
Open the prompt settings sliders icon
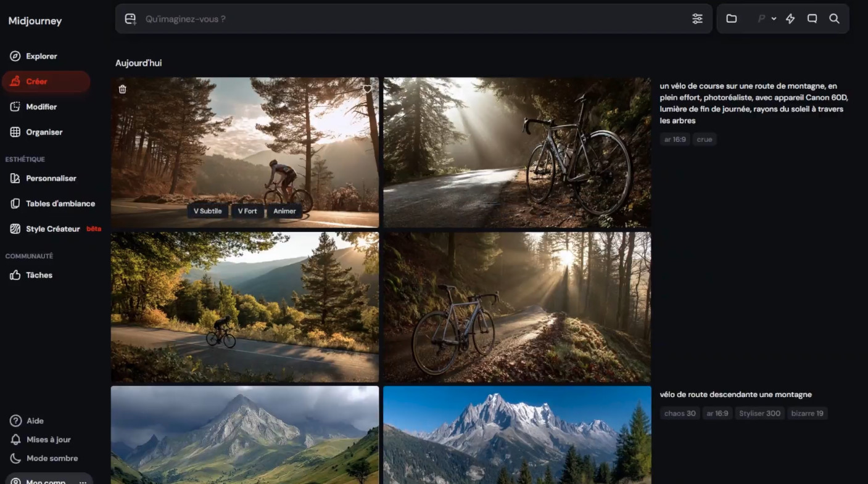697,19
